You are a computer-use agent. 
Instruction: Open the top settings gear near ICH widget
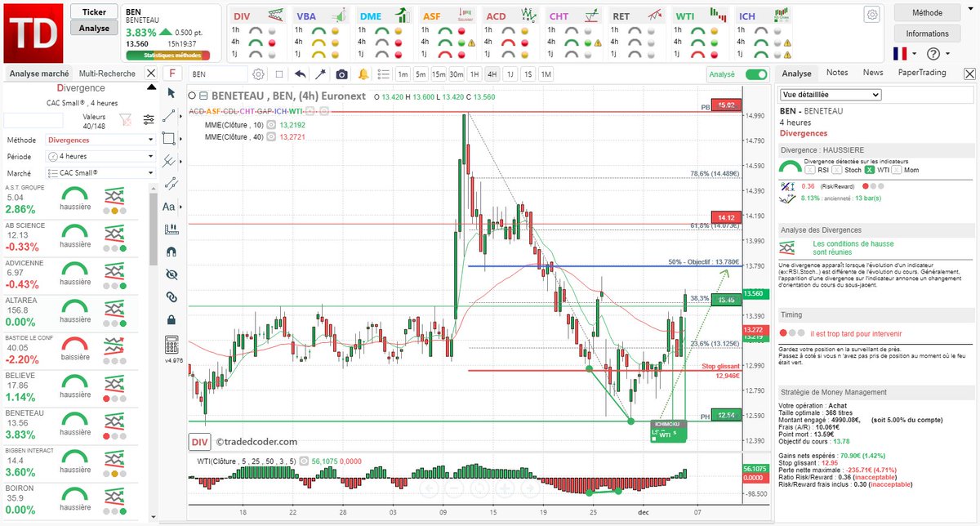click(872, 15)
